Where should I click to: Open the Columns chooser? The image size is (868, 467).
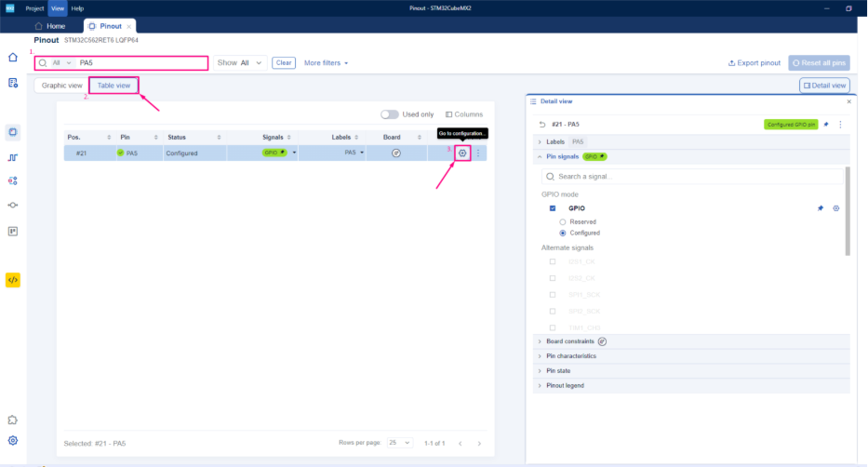click(464, 114)
